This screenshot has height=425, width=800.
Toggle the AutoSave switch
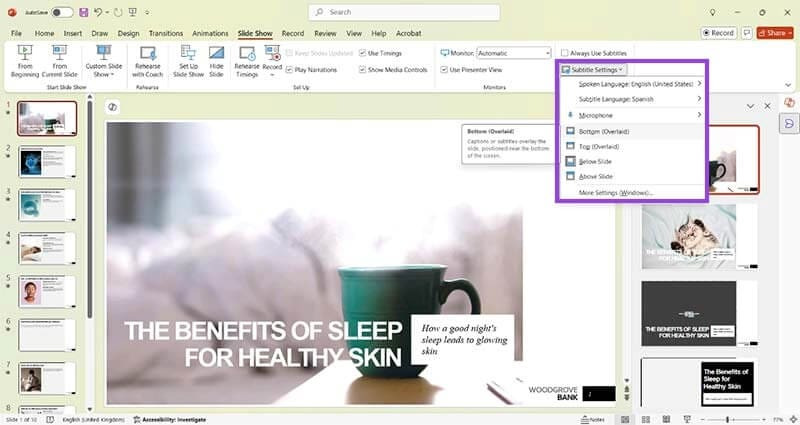pyautogui.click(x=62, y=12)
